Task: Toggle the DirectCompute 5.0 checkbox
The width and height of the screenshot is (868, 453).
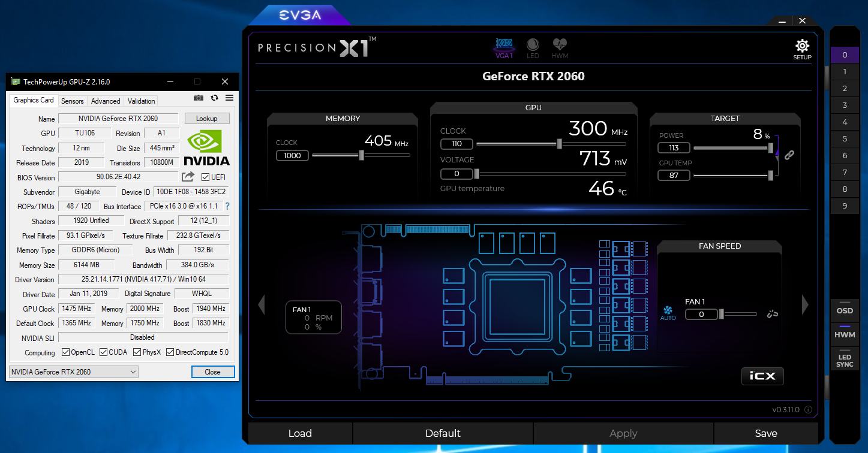Action: (170, 352)
